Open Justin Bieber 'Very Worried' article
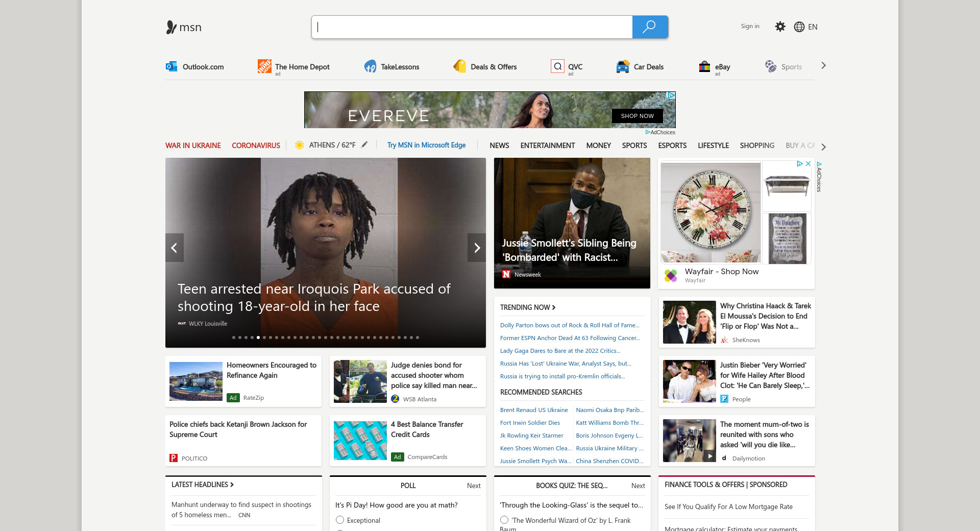The image size is (980, 531). click(x=765, y=375)
